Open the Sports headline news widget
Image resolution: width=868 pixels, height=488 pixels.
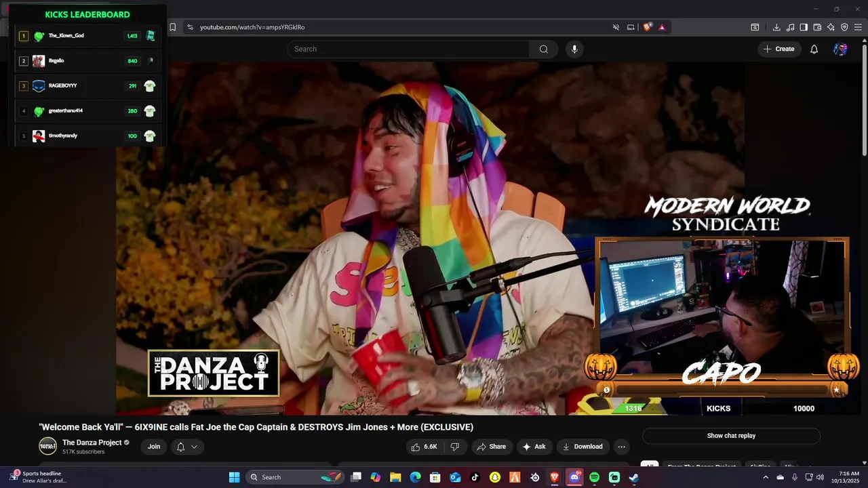(38, 477)
